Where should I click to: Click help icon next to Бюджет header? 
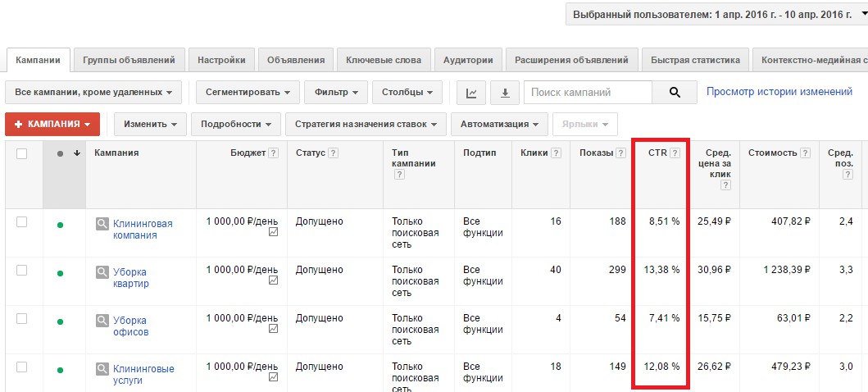(x=273, y=153)
